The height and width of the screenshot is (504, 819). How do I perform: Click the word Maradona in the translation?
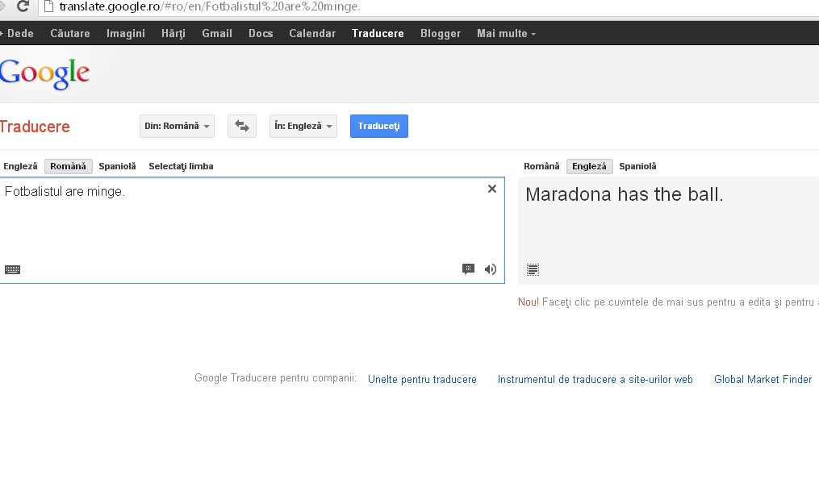pos(568,194)
